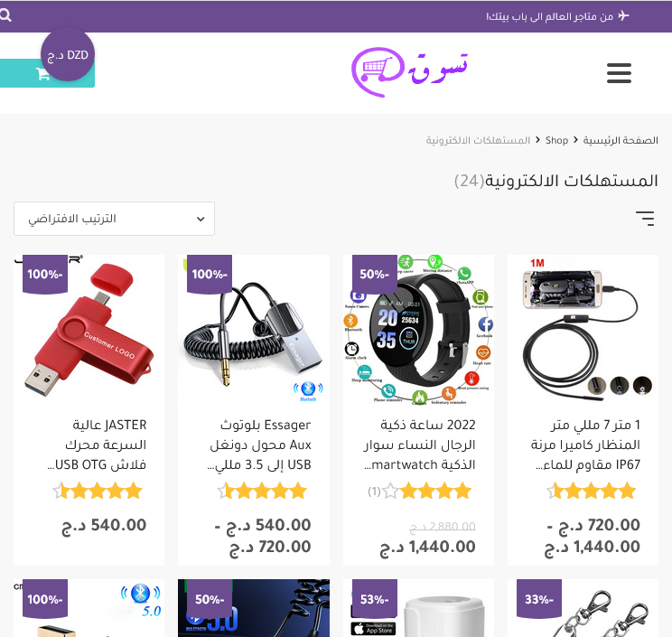Click the sorting dropdown chevron arrow

click(x=201, y=219)
